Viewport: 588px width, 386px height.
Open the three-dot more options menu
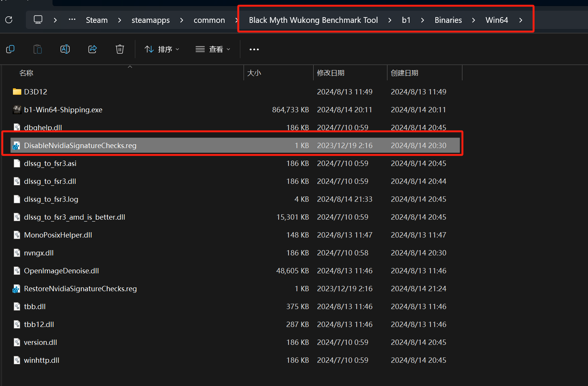coord(254,49)
